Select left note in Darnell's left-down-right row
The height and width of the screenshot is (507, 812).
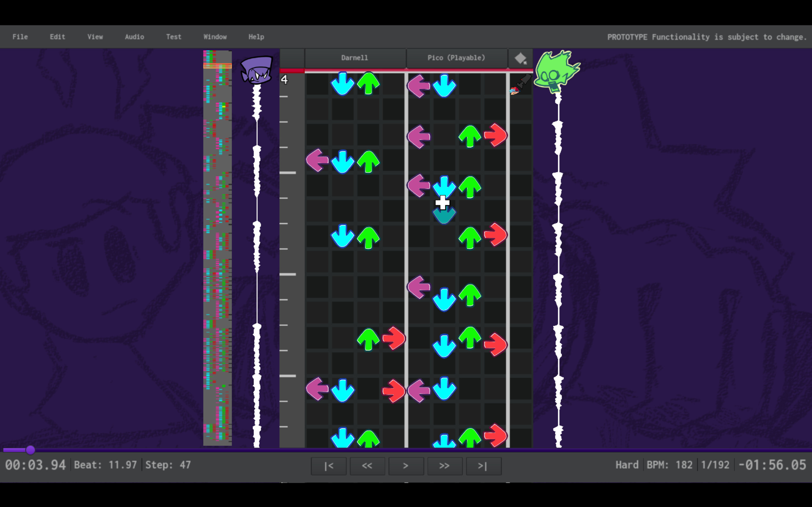(317, 389)
